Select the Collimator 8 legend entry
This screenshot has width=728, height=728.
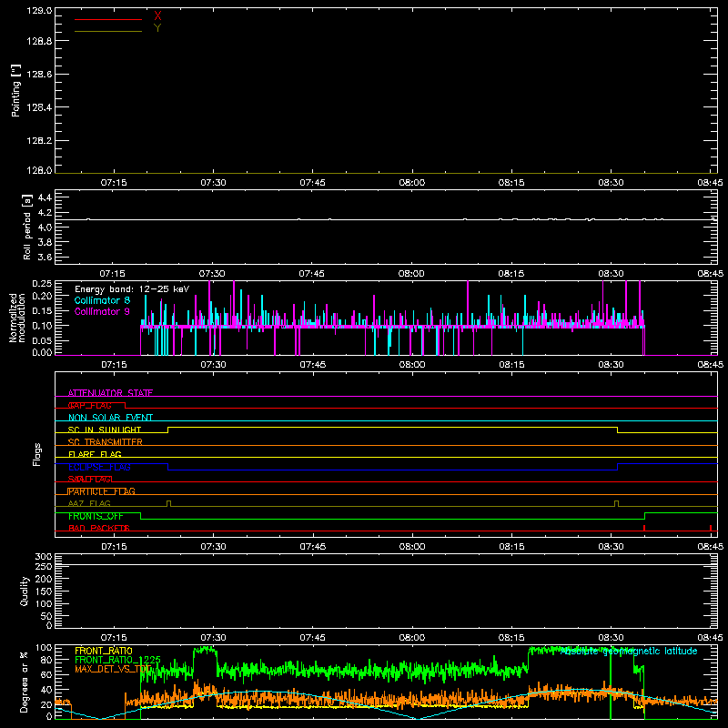pos(102,300)
